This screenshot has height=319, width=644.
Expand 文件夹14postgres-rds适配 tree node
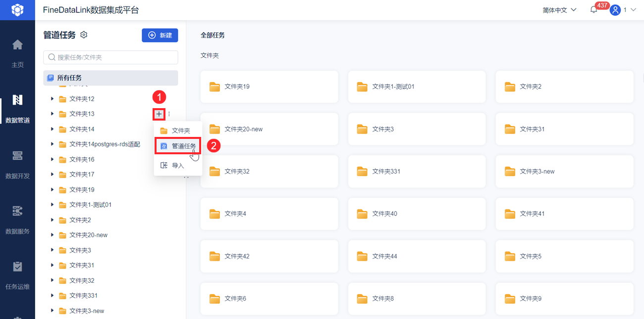coord(52,144)
